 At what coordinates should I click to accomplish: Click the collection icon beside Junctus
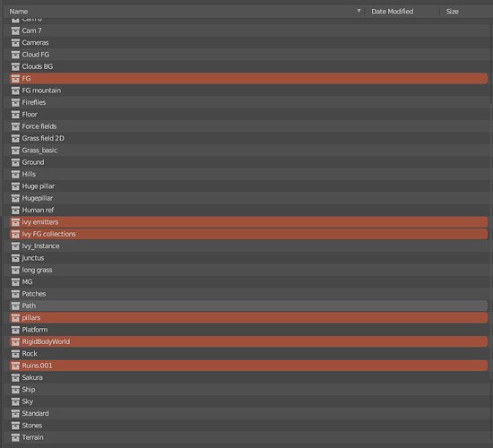point(15,258)
